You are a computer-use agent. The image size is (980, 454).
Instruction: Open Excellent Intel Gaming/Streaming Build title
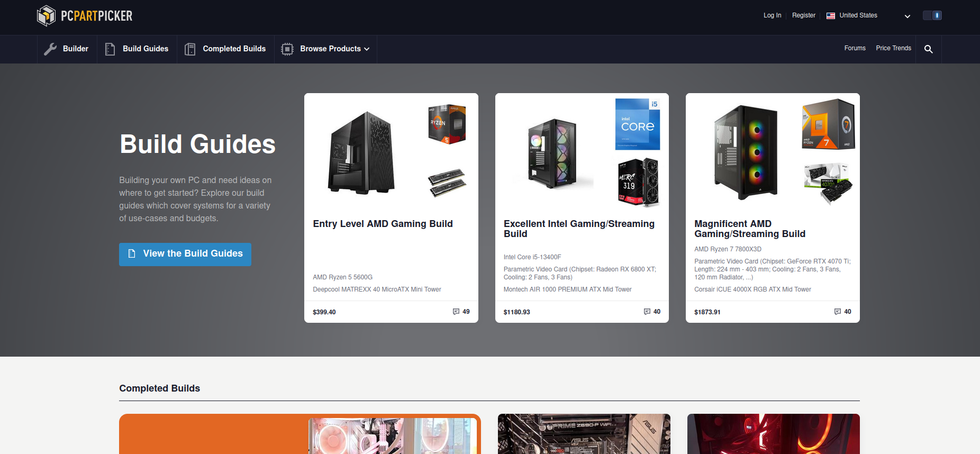coord(579,229)
